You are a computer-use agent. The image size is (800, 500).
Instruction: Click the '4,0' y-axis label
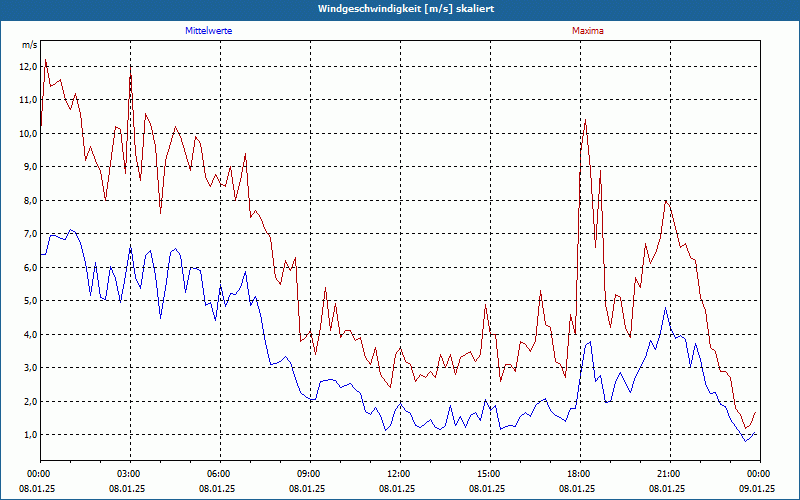pyautogui.click(x=30, y=334)
